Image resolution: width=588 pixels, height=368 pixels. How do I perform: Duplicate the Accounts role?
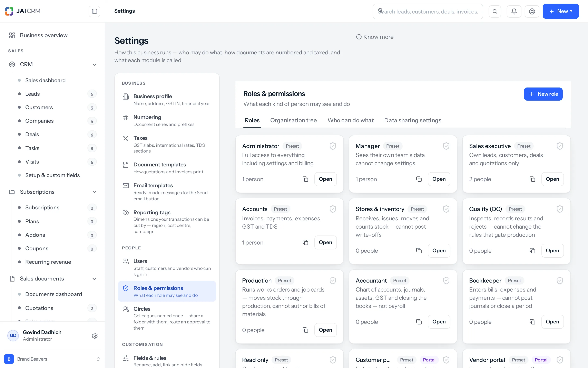pos(305,242)
